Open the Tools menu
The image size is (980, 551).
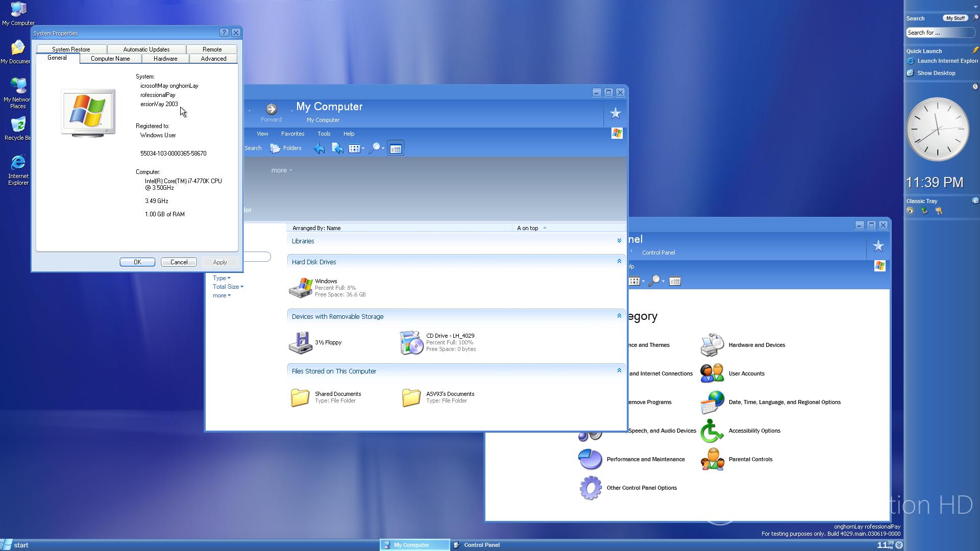(x=324, y=134)
